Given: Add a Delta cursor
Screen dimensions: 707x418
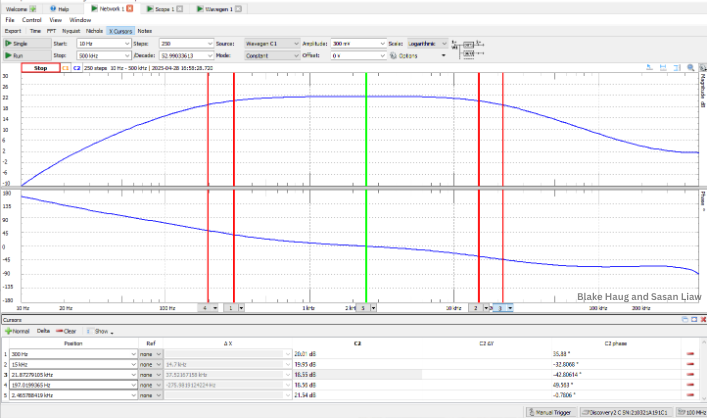Looking at the screenshot, I should pos(43,331).
